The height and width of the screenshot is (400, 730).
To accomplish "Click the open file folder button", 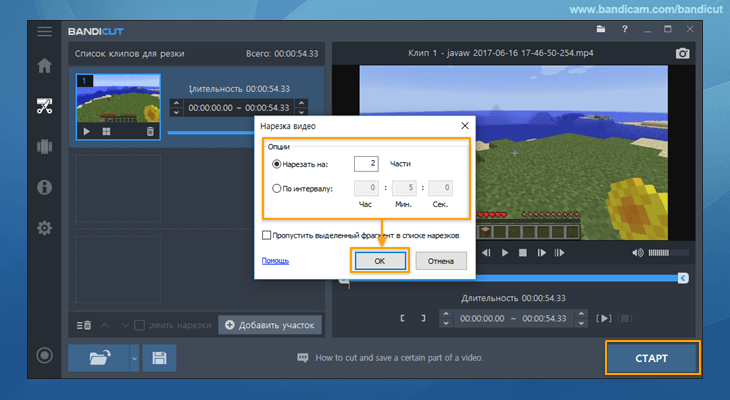I will [x=98, y=357].
